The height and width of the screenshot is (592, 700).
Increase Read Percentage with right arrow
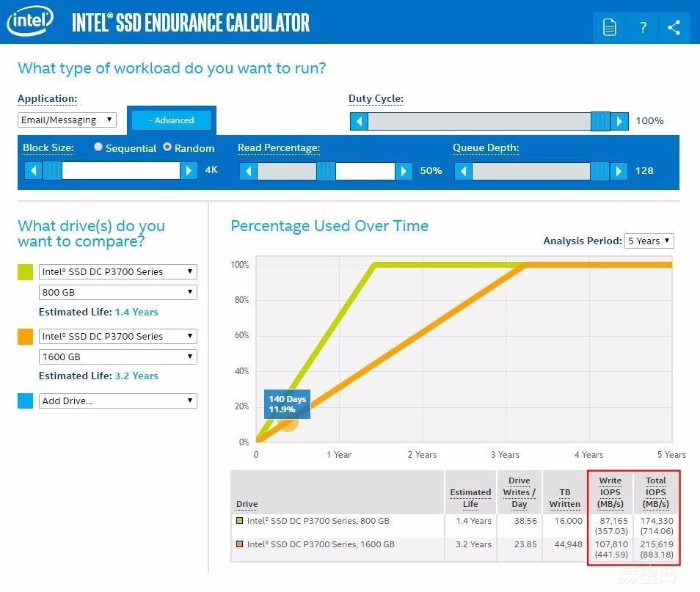coord(404,171)
